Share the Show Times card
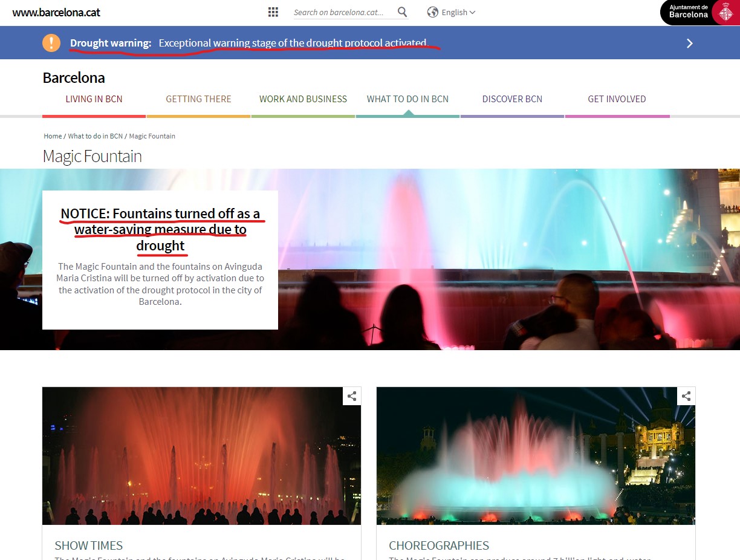 pyautogui.click(x=352, y=396)
